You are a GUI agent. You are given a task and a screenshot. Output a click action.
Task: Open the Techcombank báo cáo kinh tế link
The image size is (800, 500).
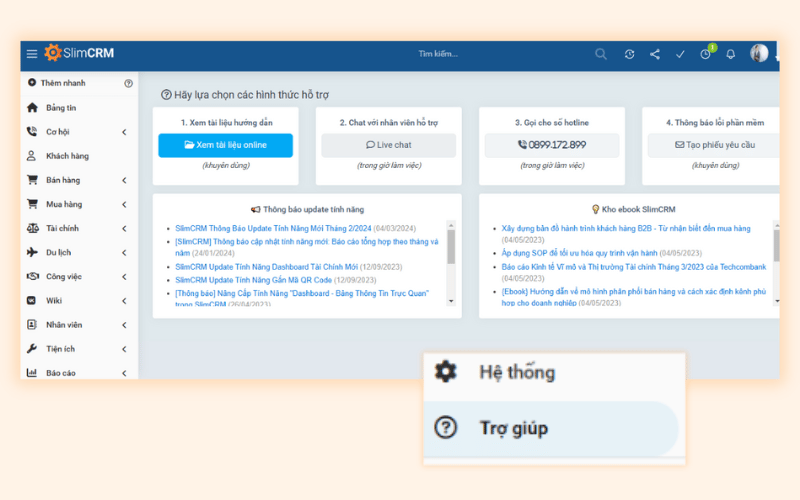click(x=634, y=267)
